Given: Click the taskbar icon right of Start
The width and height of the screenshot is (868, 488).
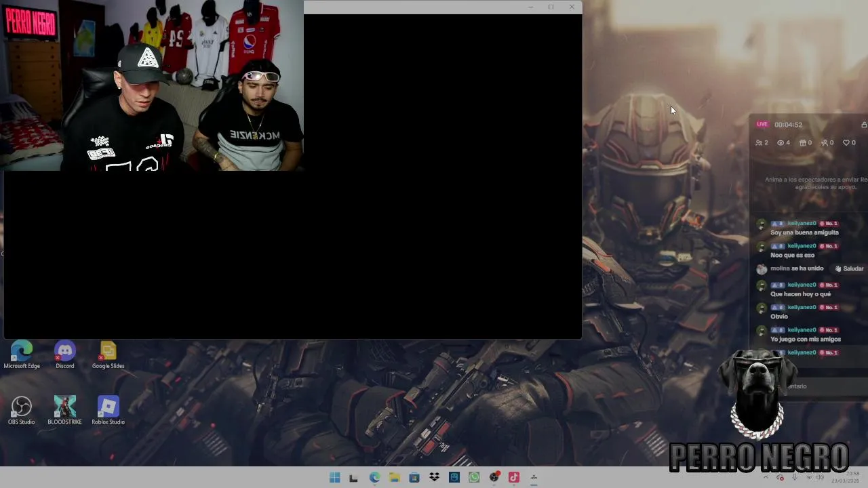Looking at the screenshot, I should point(353,478).
